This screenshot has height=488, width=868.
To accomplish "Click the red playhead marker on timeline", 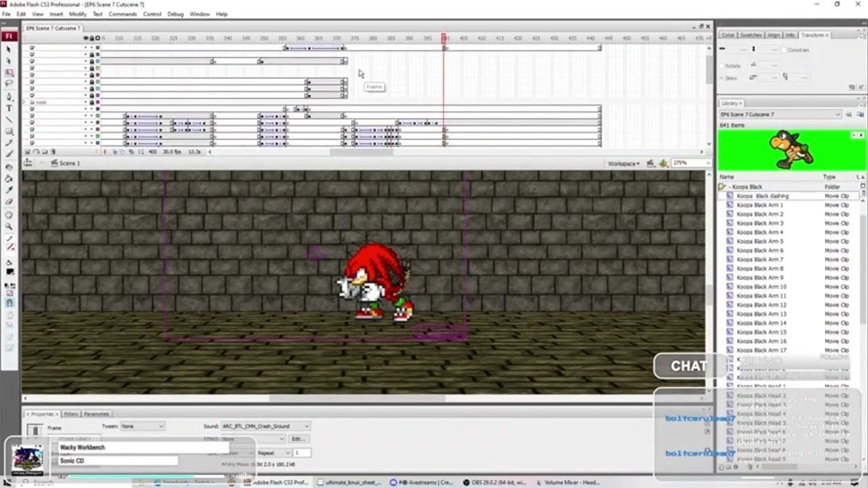I will 444,38.
